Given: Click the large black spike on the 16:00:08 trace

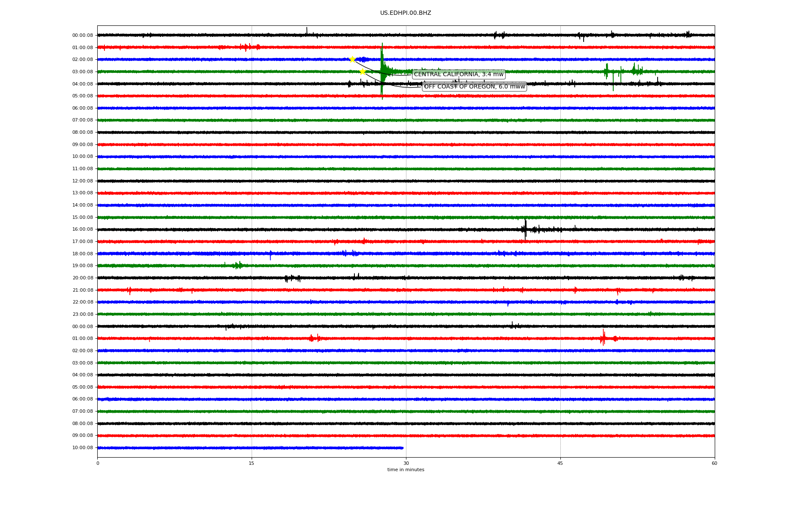Looking at the screenshot, I should click(525, 229).
